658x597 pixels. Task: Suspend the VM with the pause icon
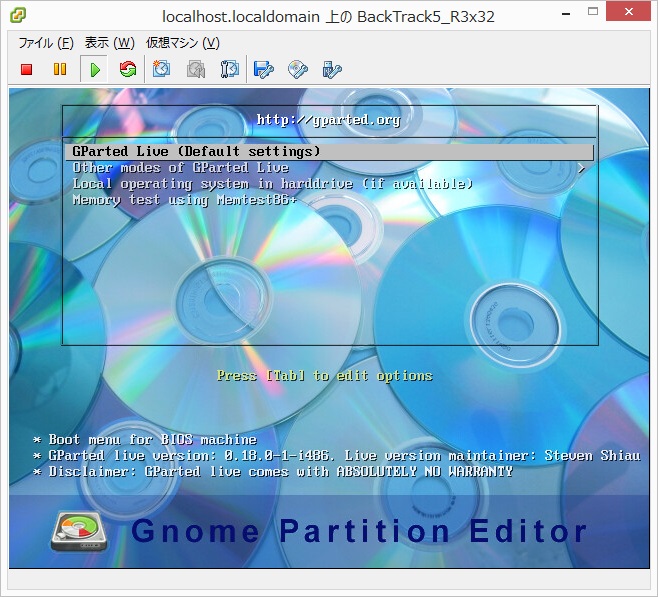click(x=60, y=69)
